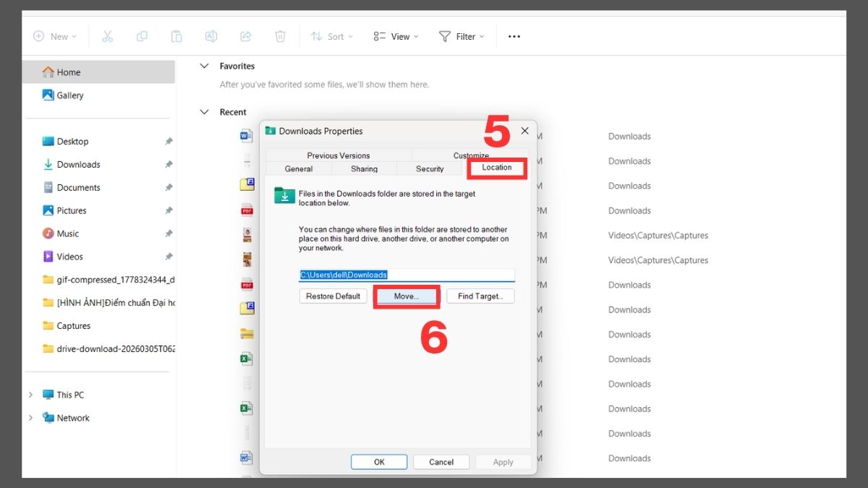The height and width of the screenshot is (488, 868).
Task: Open the Customize tab
Action: (x=471, y=155)
